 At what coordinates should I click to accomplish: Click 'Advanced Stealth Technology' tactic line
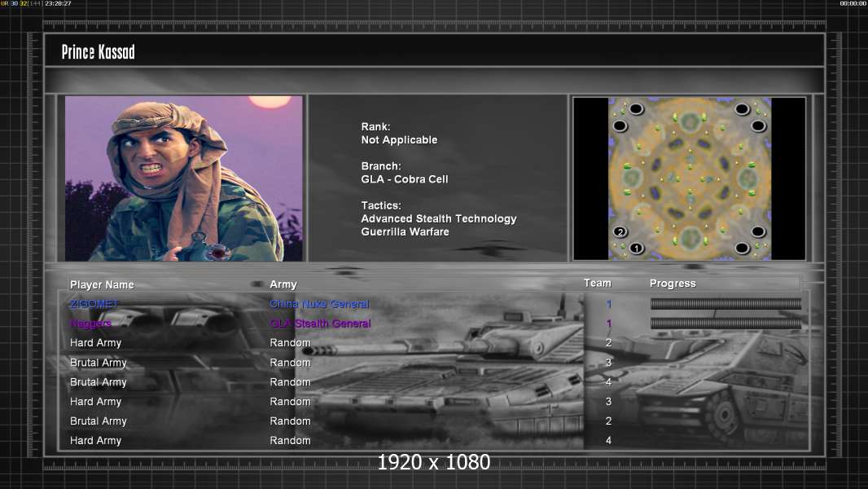[x=438, y=218]
